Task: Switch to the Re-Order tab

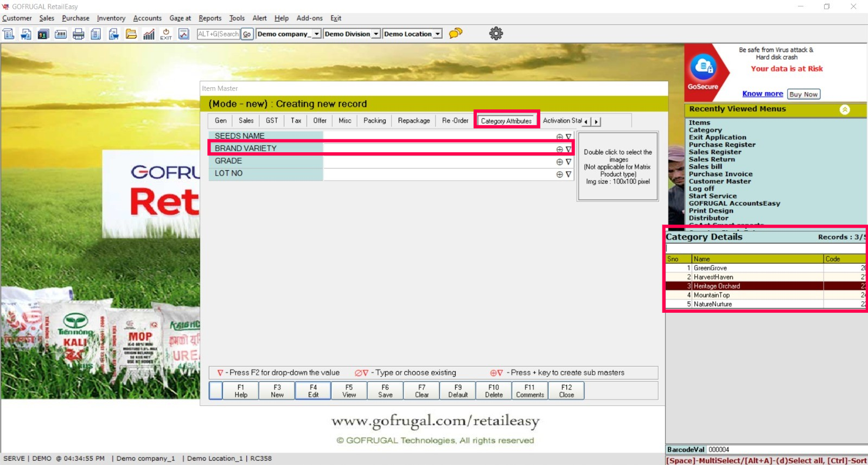Action: (x=455, y=120)
